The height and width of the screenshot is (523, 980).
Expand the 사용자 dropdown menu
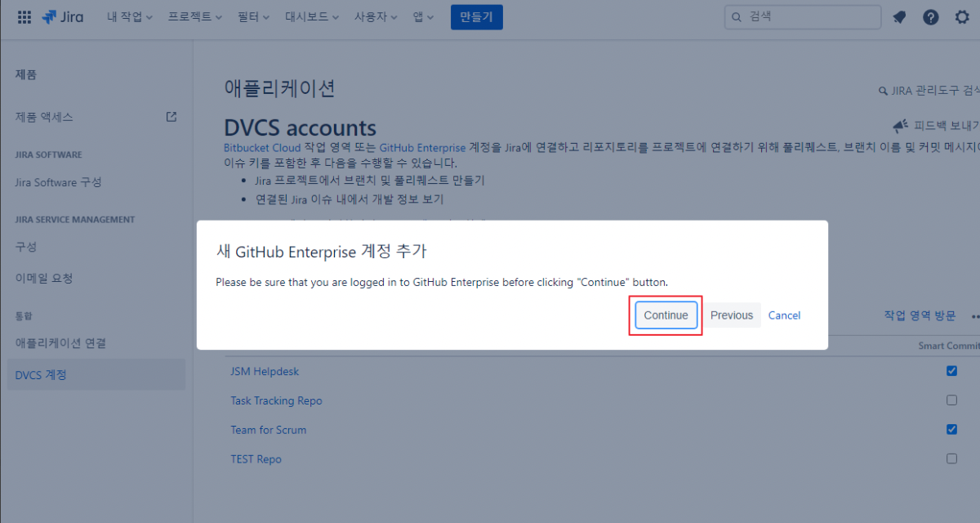pyautogui.click(x=376, y=16)
